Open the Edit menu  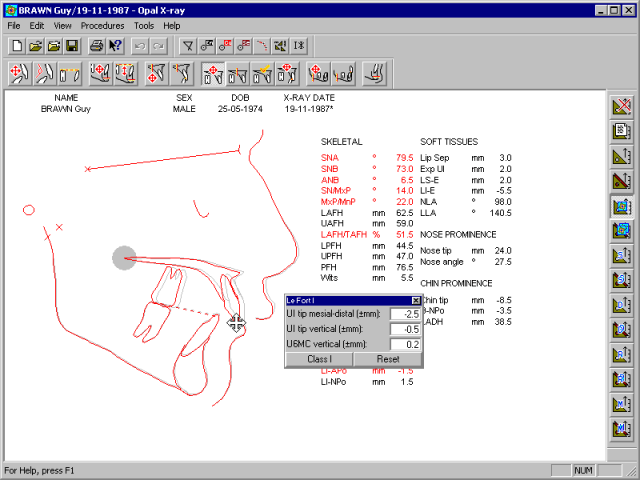[x=37, y=26]
